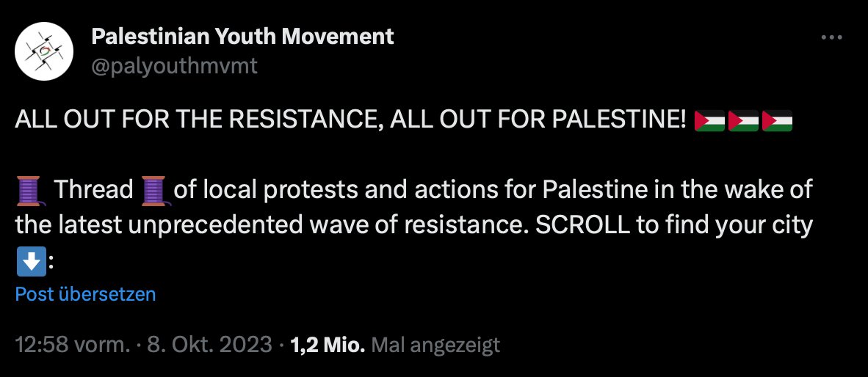Image resolution: width=868 pixels, height=377 pixels.
Task: Click the @palyouthmvmt handle
Action: pos(175,67)
